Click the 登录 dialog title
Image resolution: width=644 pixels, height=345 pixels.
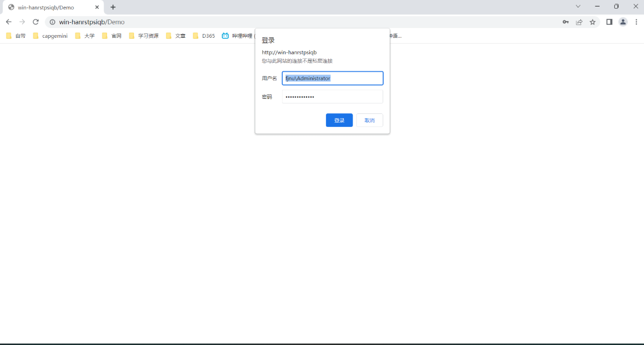(268, 40)
